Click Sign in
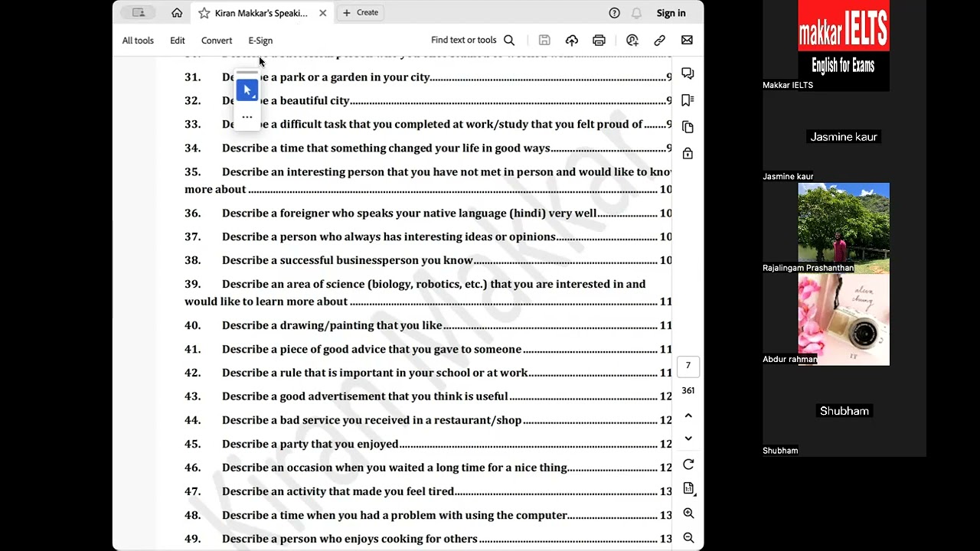Viewport: 980px width, 551px height. 671,13
